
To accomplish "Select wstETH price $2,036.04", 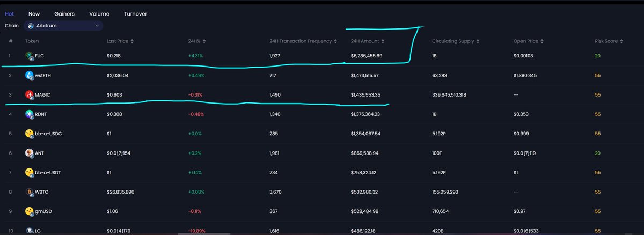I will click(118, 76).
